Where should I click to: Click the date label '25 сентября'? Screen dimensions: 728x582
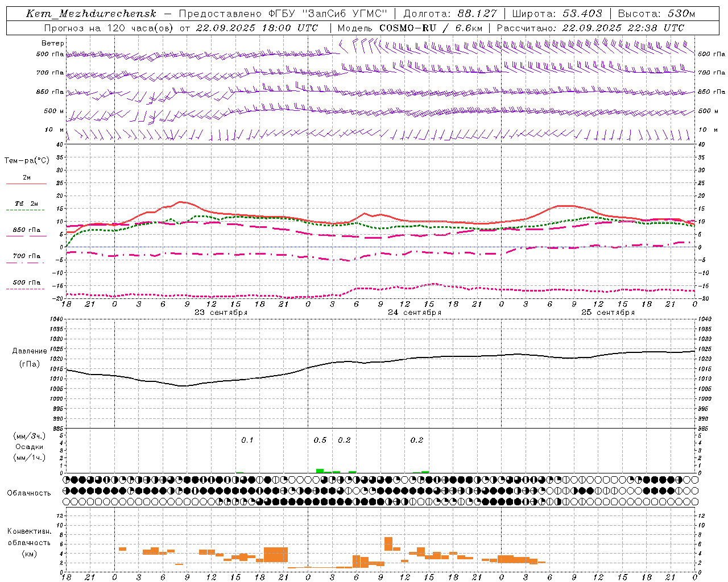coord(608,313)
